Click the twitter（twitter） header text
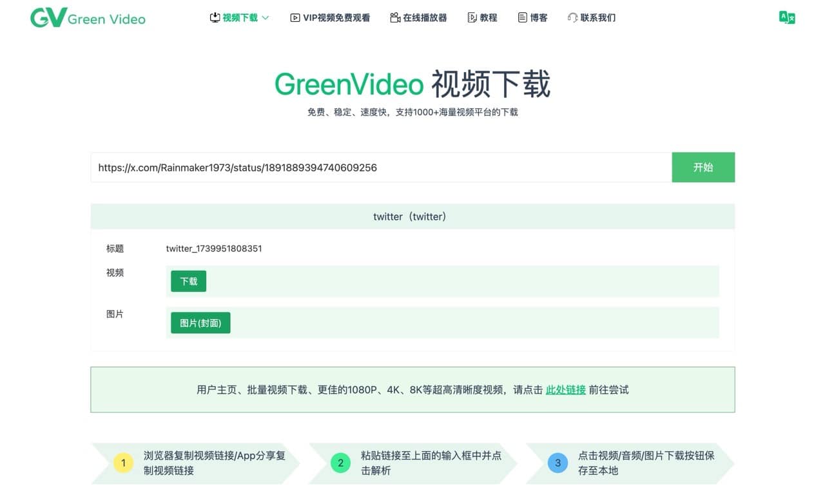Image resolution: width=825 pixels, height=504 pixels. click(410, 217)
